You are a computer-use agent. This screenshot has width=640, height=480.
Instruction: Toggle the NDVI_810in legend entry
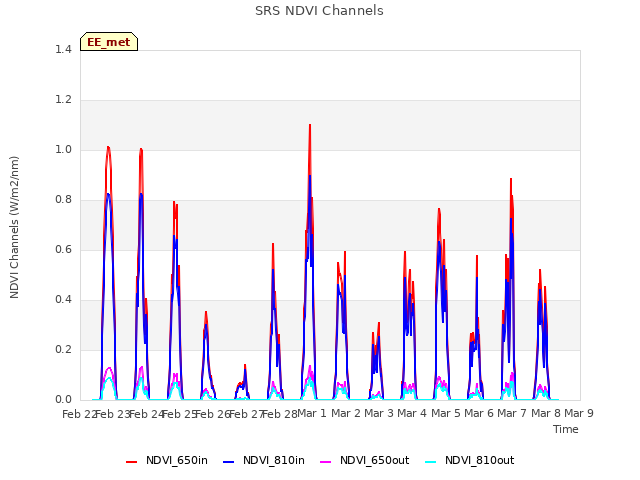tap(264, 460)
